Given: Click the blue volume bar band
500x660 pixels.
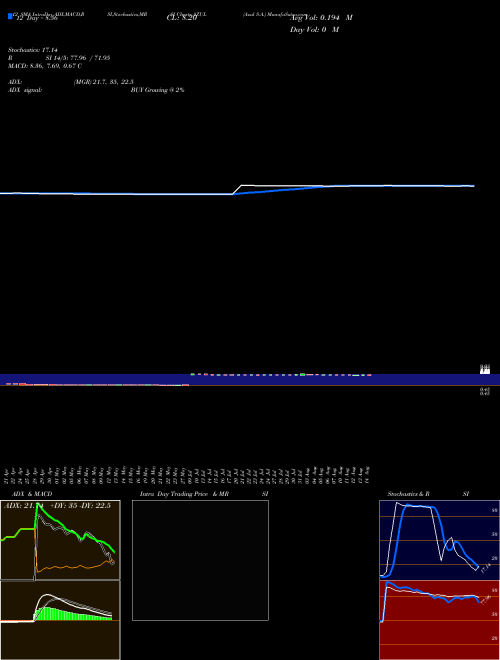Looking at the screenshot, I should coord(250,380).
